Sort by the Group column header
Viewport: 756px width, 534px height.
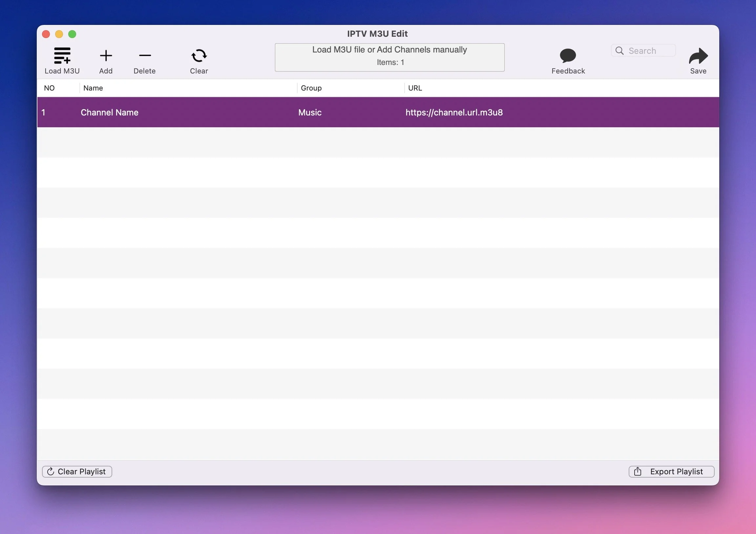311,88
